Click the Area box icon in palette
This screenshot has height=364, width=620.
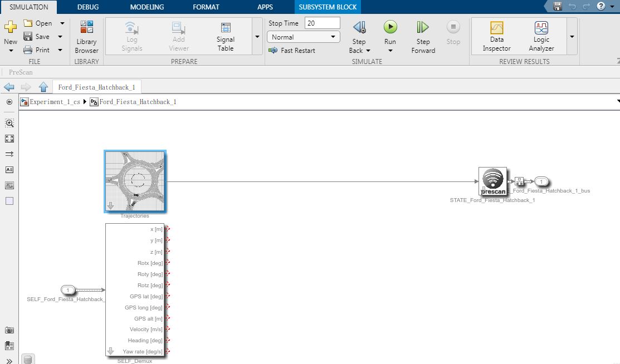point(9,201)
